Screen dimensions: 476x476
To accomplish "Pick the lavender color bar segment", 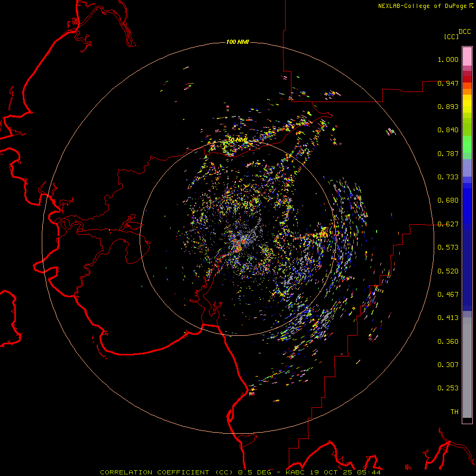I will 467,168.
